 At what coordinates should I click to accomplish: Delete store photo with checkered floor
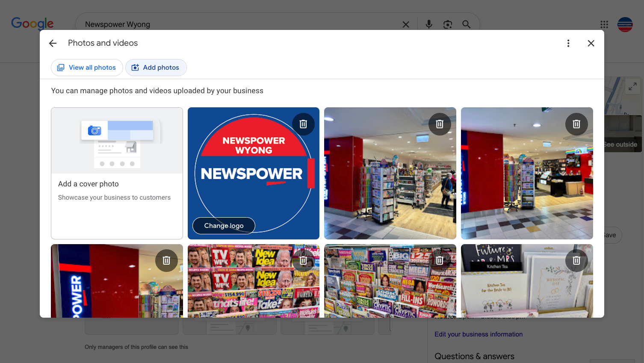coord(576,124)
